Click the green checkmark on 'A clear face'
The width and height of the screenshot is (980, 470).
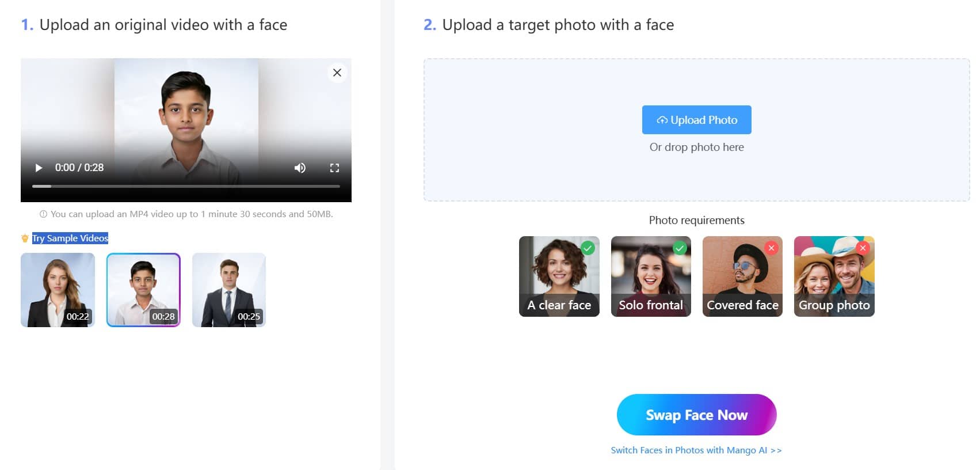(x=588, y=248)
